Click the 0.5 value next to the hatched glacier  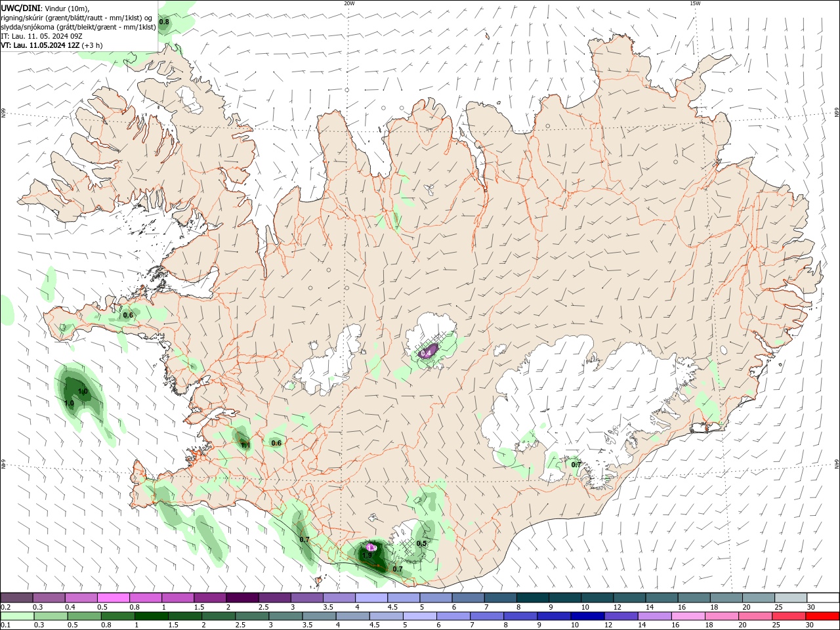tap(421, 543)
